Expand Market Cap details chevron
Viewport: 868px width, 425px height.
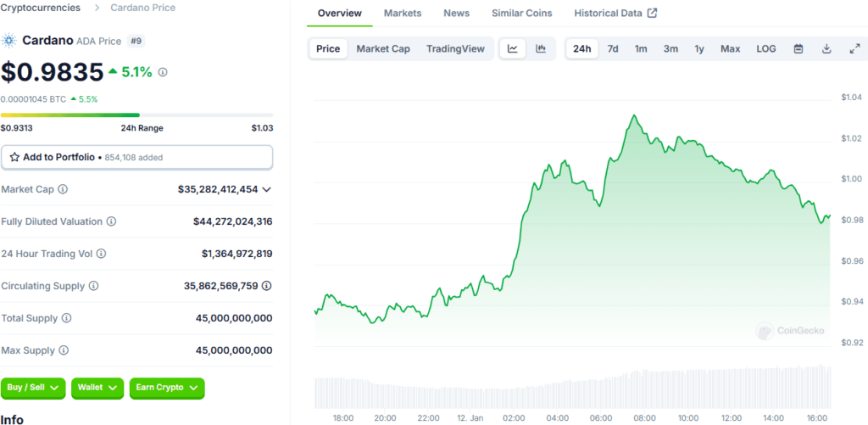[x=266, y=189]
